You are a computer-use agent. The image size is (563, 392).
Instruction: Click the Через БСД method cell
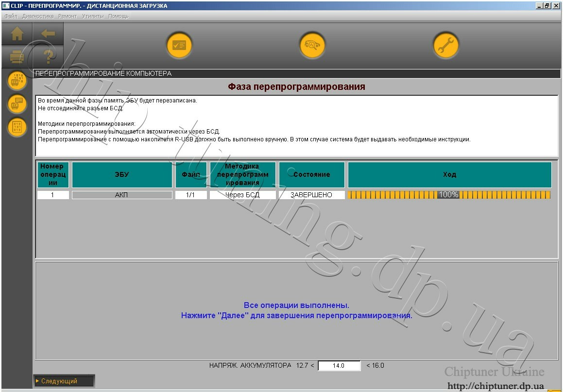tap(243, 195)
